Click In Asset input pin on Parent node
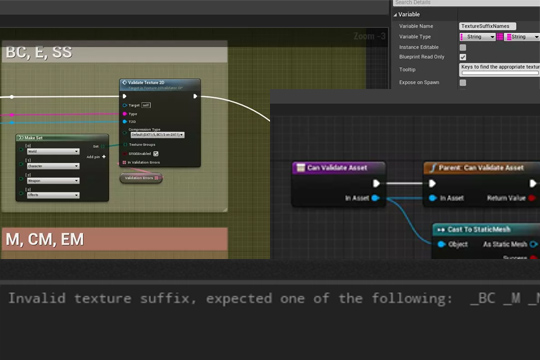Image resolution: width=540 pixels, height=360 pixels. click(433, 198)
